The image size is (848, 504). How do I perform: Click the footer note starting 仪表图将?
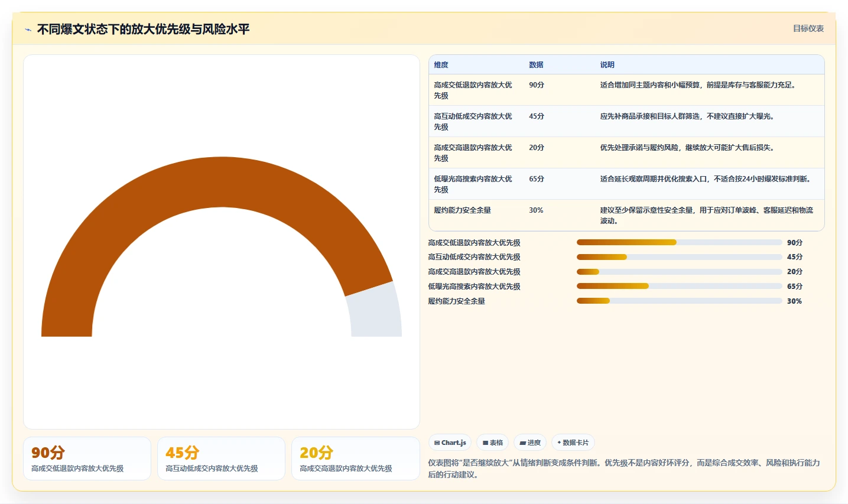624,469
